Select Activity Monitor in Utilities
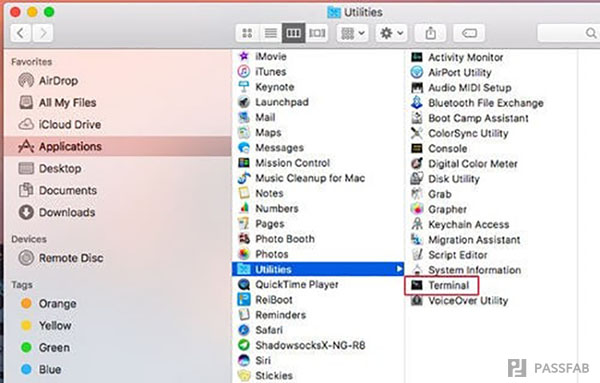Screen dimensions: 600x383 point(457,57)
